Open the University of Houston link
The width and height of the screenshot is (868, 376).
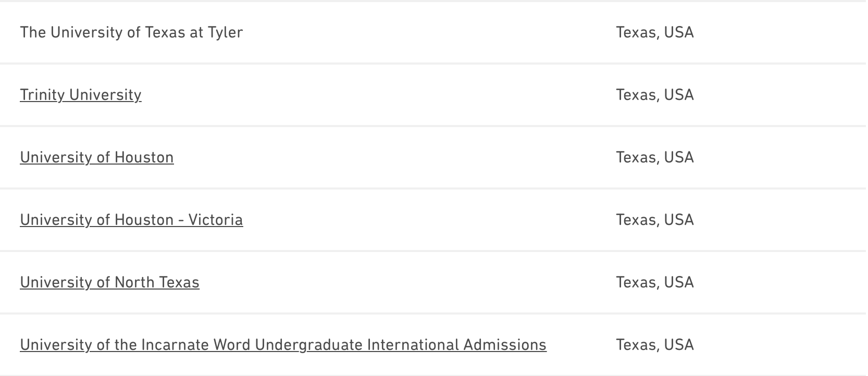97,157
